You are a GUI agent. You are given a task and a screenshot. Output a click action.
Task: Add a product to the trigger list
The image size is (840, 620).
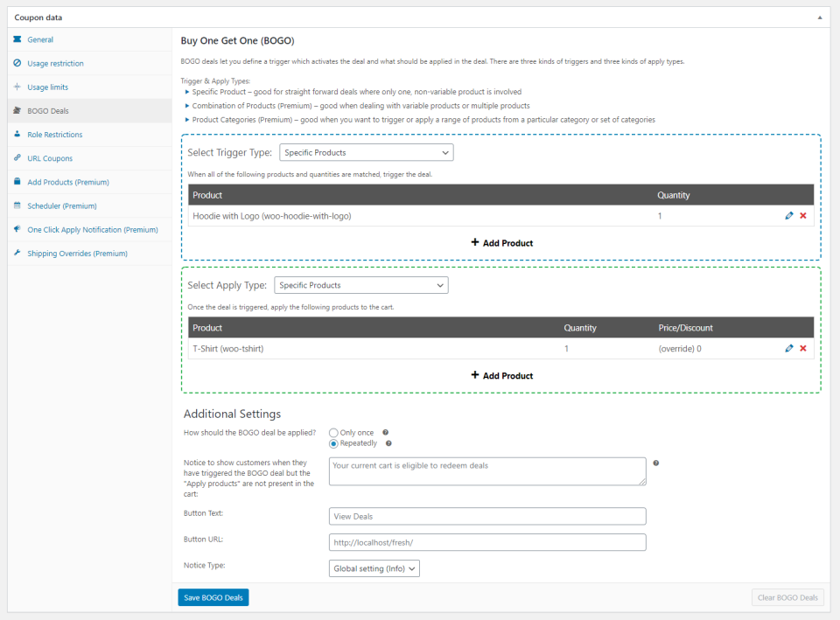(x=501, y=242)
